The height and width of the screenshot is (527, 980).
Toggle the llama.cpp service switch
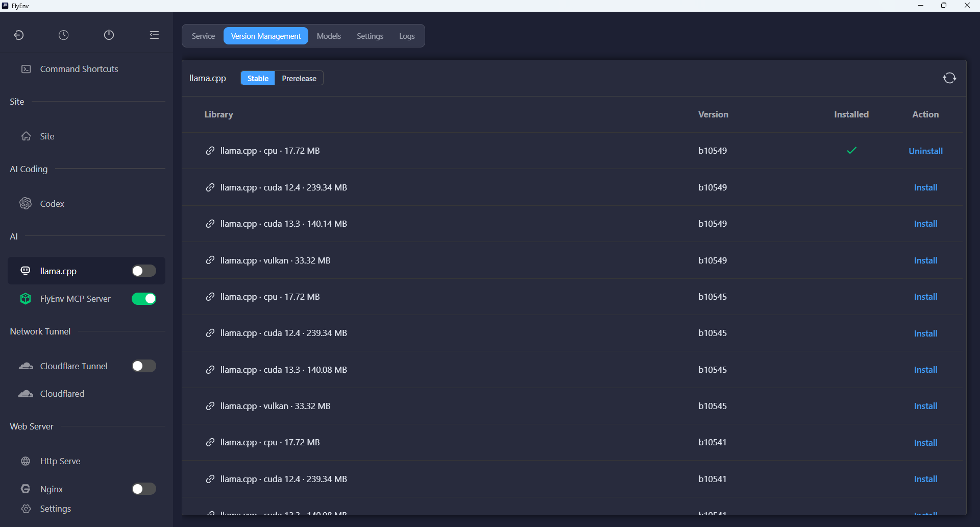144,271
